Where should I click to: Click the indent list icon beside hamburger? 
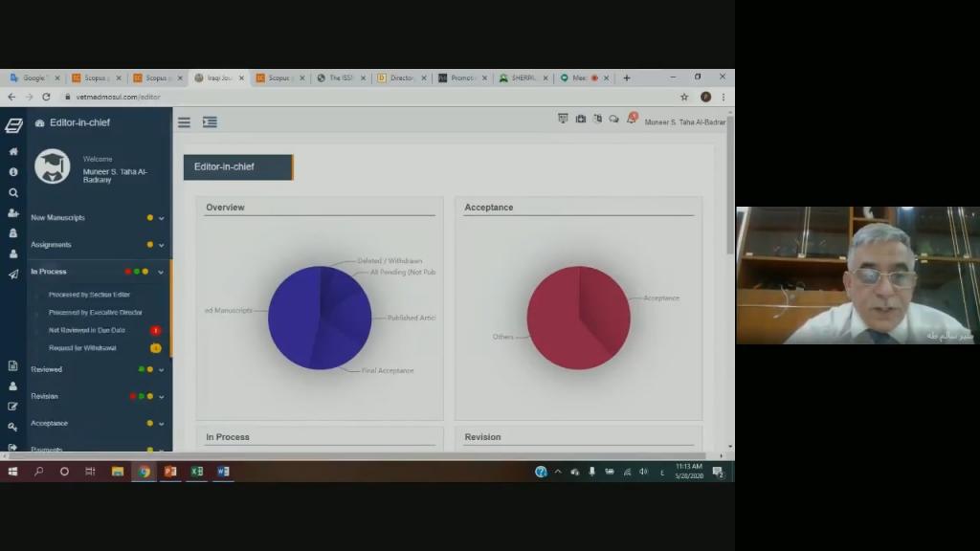pyautogui.click(x=210, y=122)
